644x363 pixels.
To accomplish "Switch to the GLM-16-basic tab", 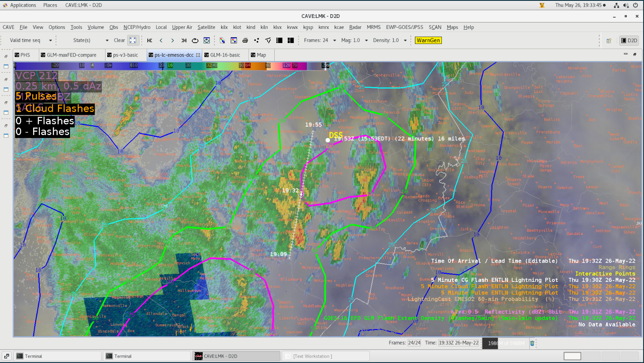I will (225, 55).
